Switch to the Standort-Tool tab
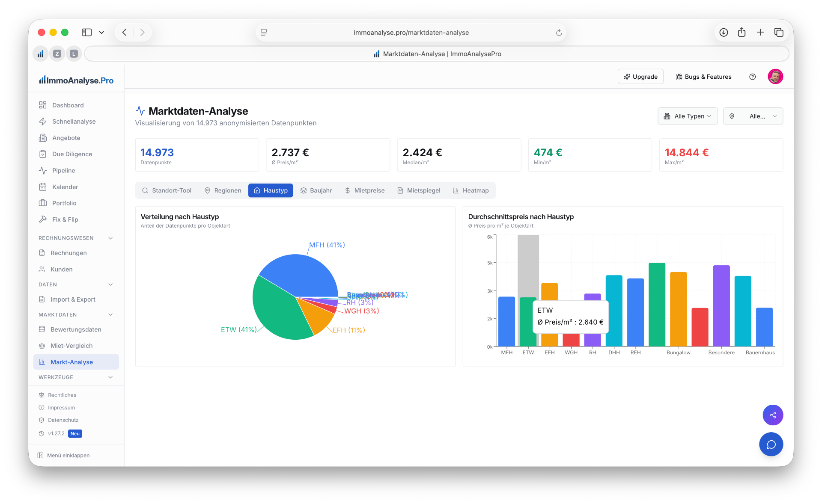The width and height of the screenshot is (822, 504). click(x=167, y=190)
